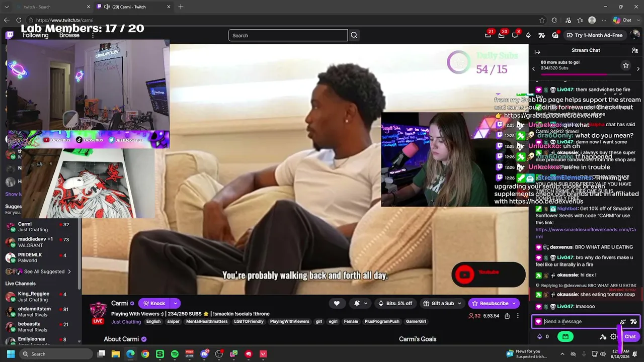Toggle the notification bell for Carmi
This screenshot has height=362, width=644.
(x=357, y=303)
